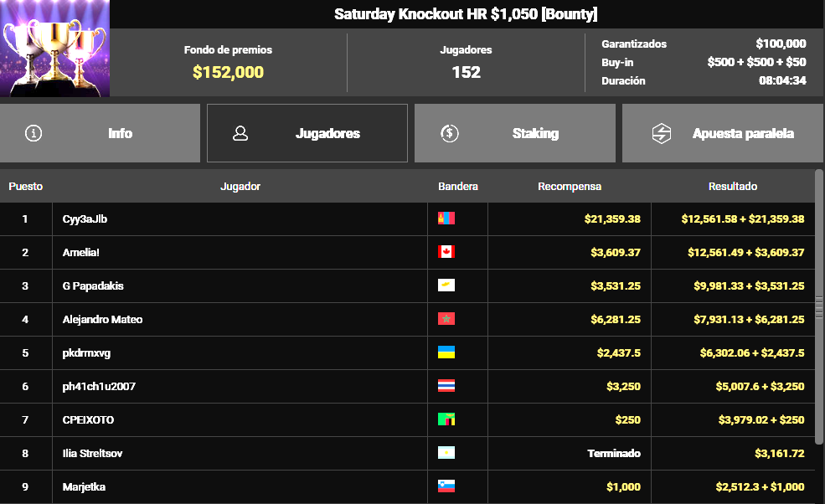The height and width of the screenshot is (504, 825).
Task: Switch to the Staking tab
Action: coord(515,133)
